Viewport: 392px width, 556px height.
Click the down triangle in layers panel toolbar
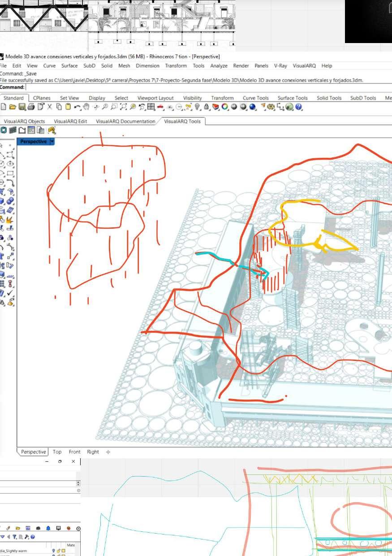(3, 537)
